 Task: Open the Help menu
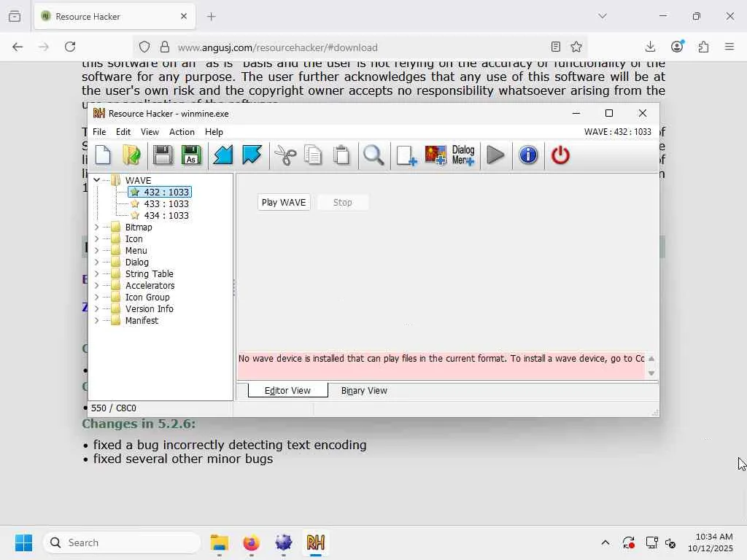[x=214, y=132]
